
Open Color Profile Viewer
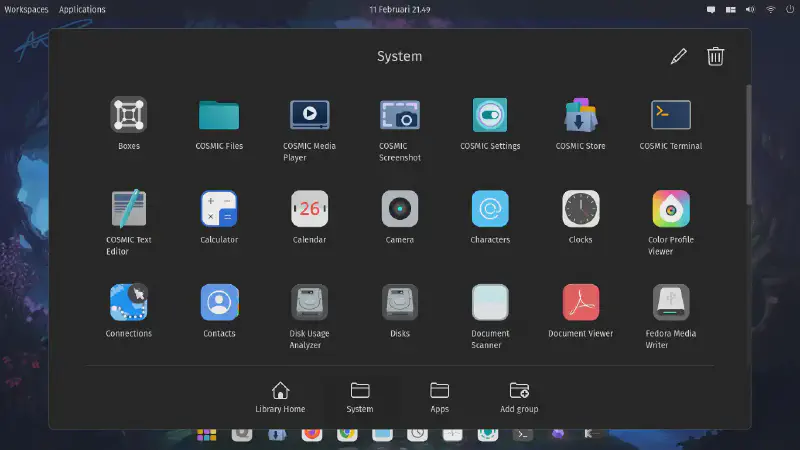(670, 209)
